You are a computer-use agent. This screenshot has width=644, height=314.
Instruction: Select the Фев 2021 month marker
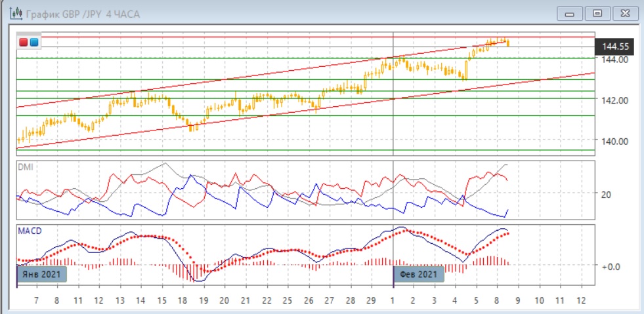pyautogui.click(x=419, y=273)
